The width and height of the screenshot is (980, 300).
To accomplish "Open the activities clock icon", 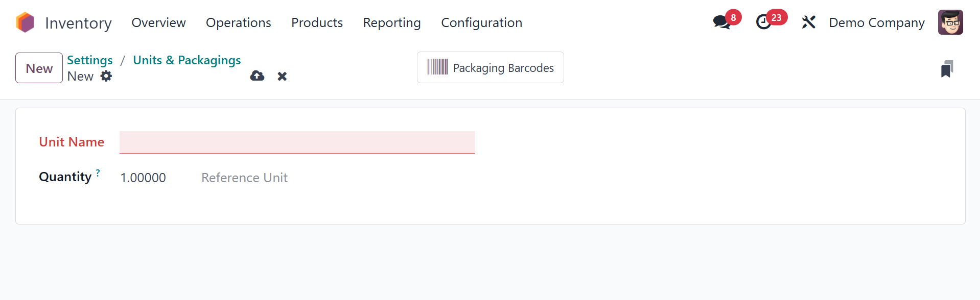I will (x=763, y=22).
